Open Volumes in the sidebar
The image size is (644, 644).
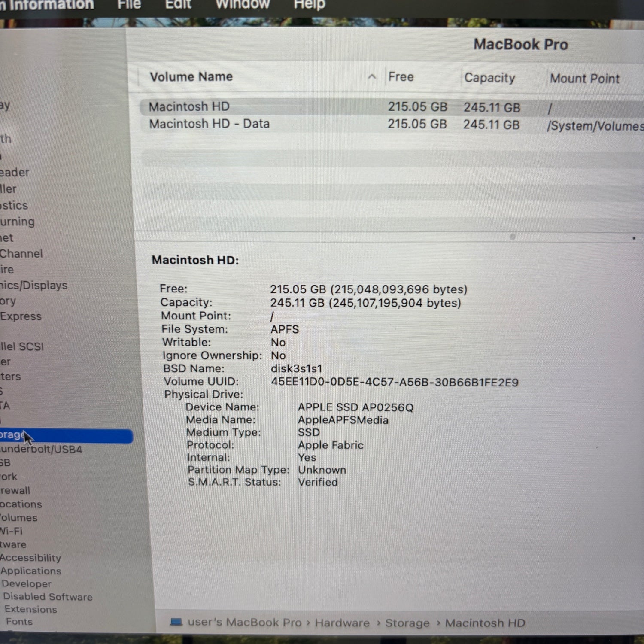(x=18, y=518)
